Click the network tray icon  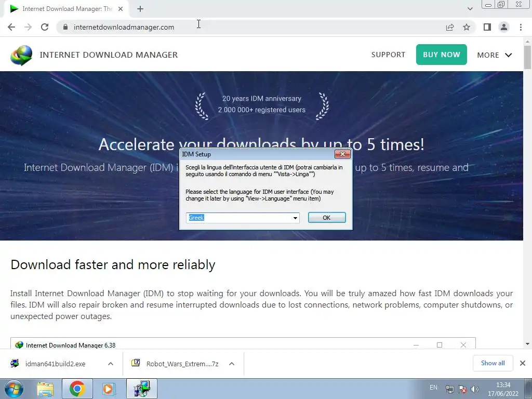click(x=449, y=389)
